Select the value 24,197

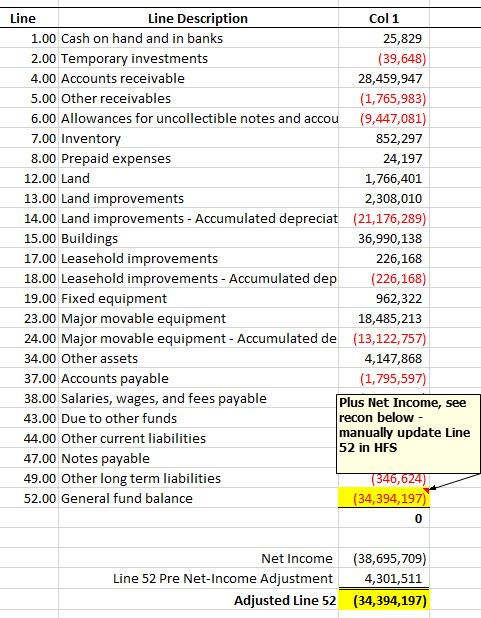pyautogui.click(x=384, y=158)
